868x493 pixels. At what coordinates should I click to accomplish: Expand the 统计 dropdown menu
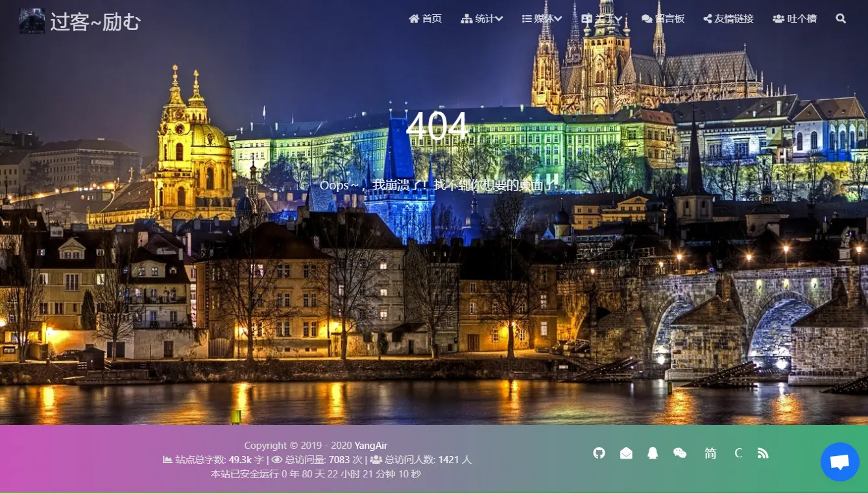pos(482,19)
